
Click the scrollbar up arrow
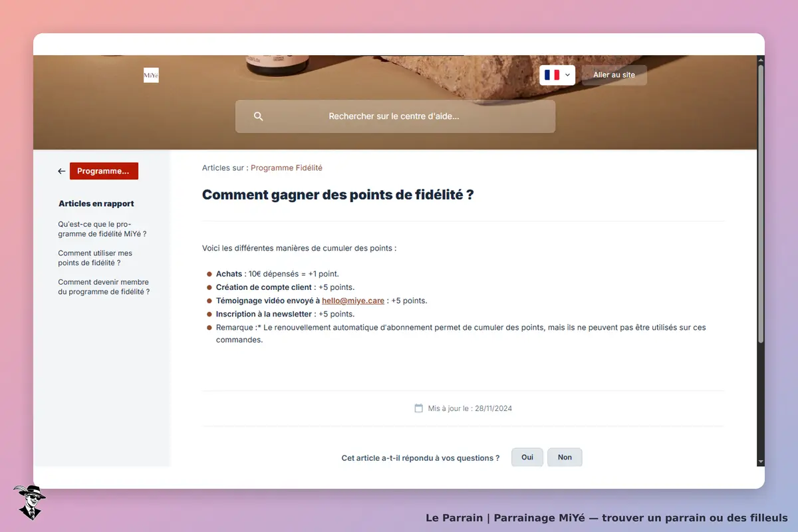coord(761,59)
